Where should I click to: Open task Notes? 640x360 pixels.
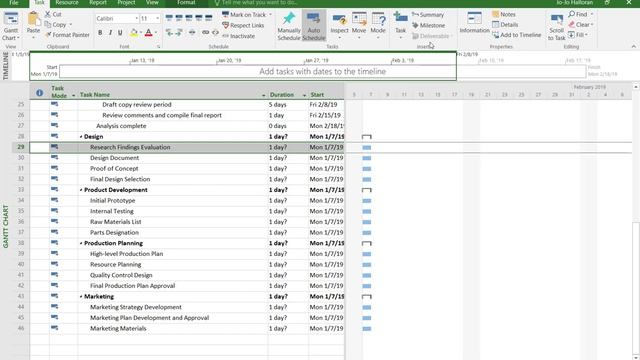point(504,14)
